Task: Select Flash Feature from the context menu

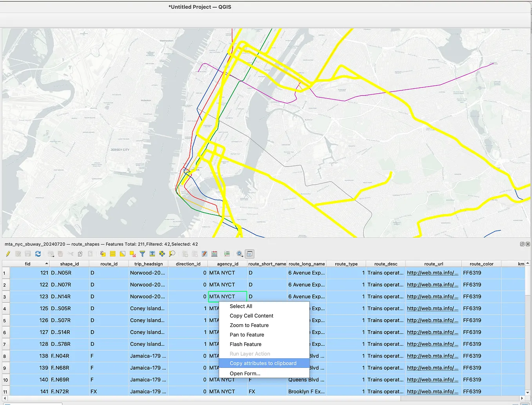Action: pyautogui.click(x=246, y=344)
